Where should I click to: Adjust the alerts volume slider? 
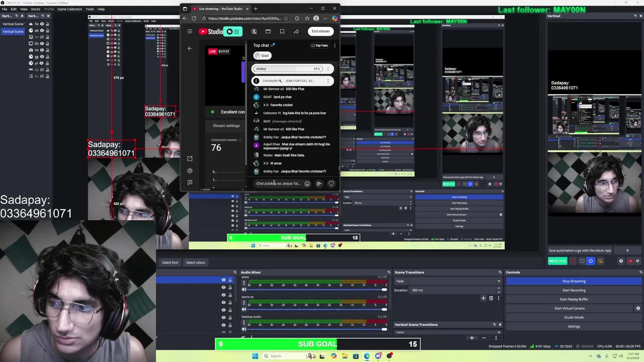317,290
